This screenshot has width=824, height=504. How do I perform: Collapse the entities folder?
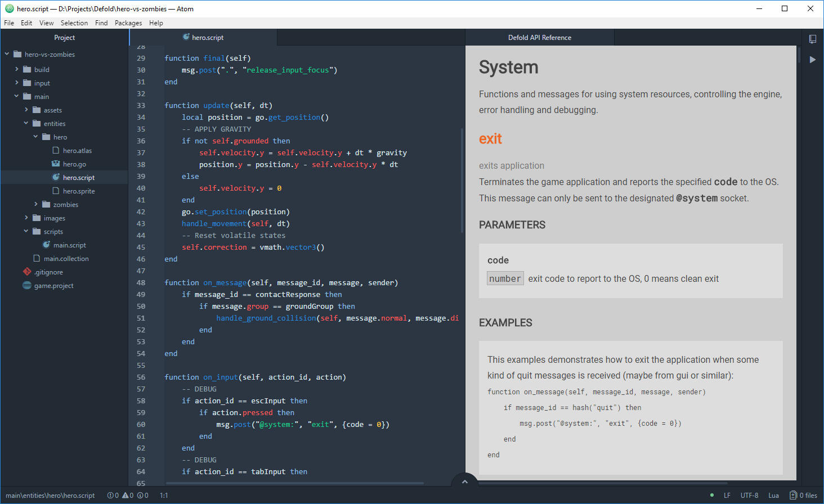pos(25,123)
